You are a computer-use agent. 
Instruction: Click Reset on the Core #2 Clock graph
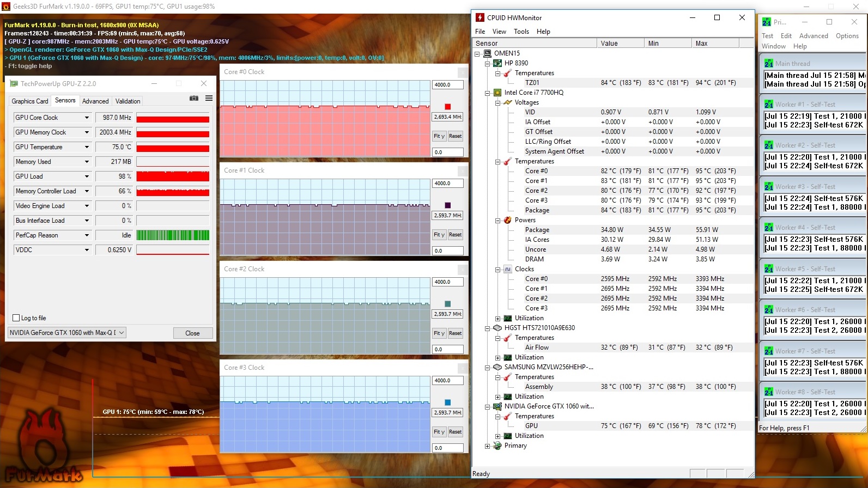pyautogui.click(x=456, y=333)
